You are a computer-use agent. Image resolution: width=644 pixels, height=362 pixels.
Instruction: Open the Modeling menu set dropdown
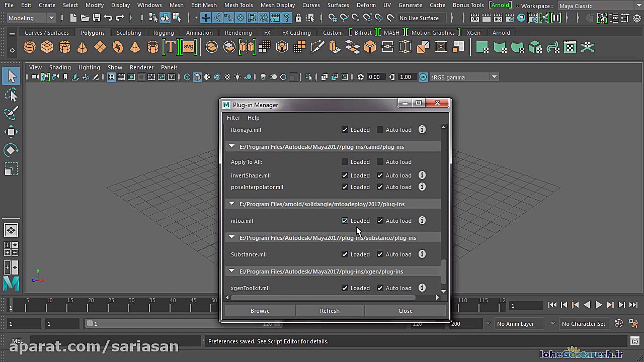pos(31,18)
